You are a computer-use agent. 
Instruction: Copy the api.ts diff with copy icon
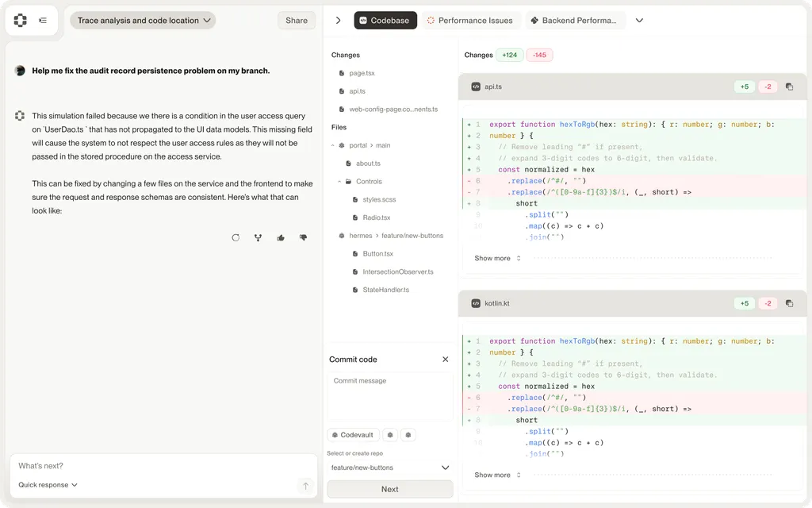click(x=789, y=87)
